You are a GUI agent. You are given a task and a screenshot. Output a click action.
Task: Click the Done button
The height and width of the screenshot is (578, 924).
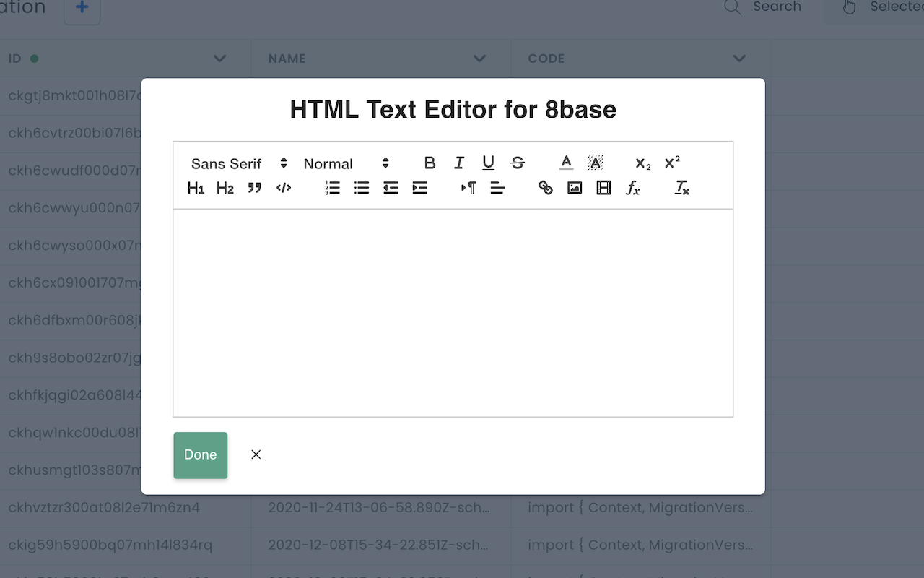click(x=201, y=455)
